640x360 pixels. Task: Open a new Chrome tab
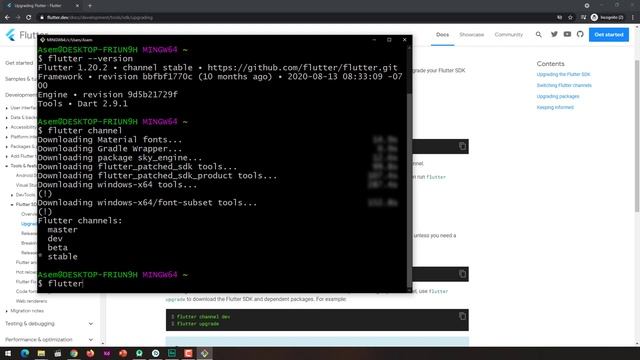point(90,6)
